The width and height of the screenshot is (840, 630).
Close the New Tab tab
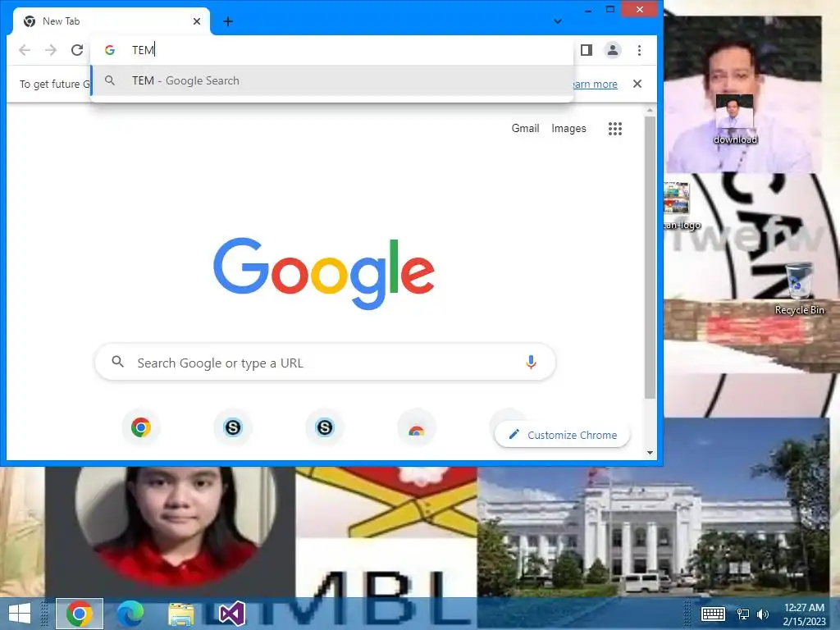tap(197, 21)
